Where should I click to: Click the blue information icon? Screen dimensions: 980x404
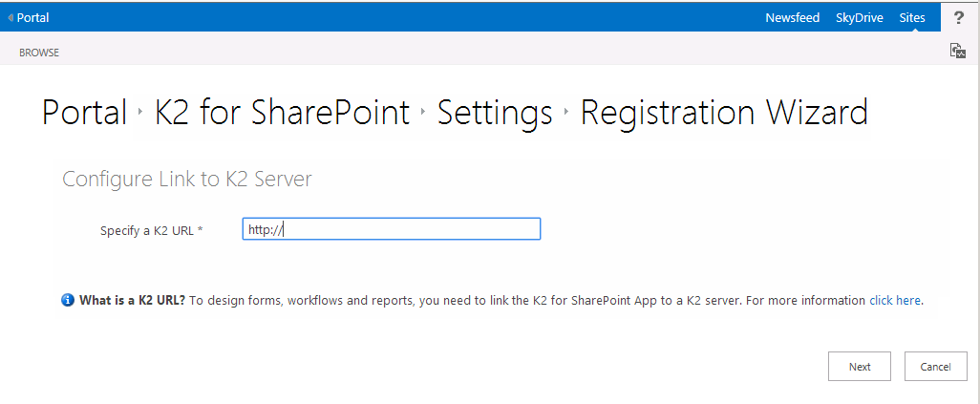click(68, 300)
